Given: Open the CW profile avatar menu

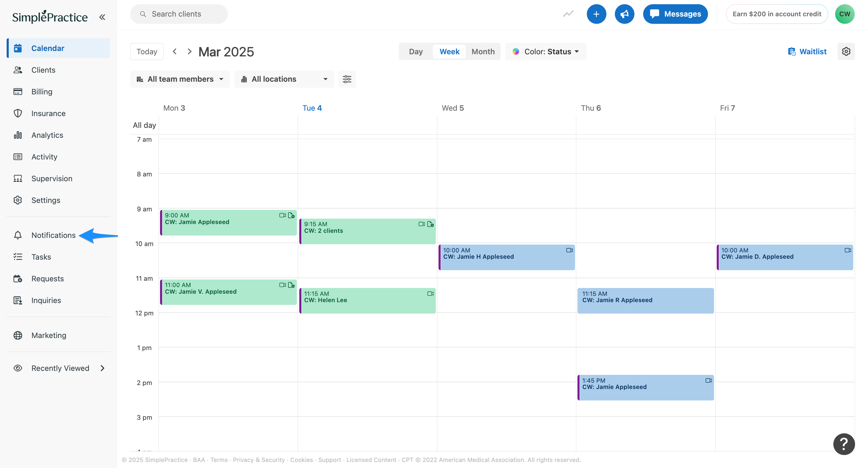Looking at the screenshot, I should point(844,14).
